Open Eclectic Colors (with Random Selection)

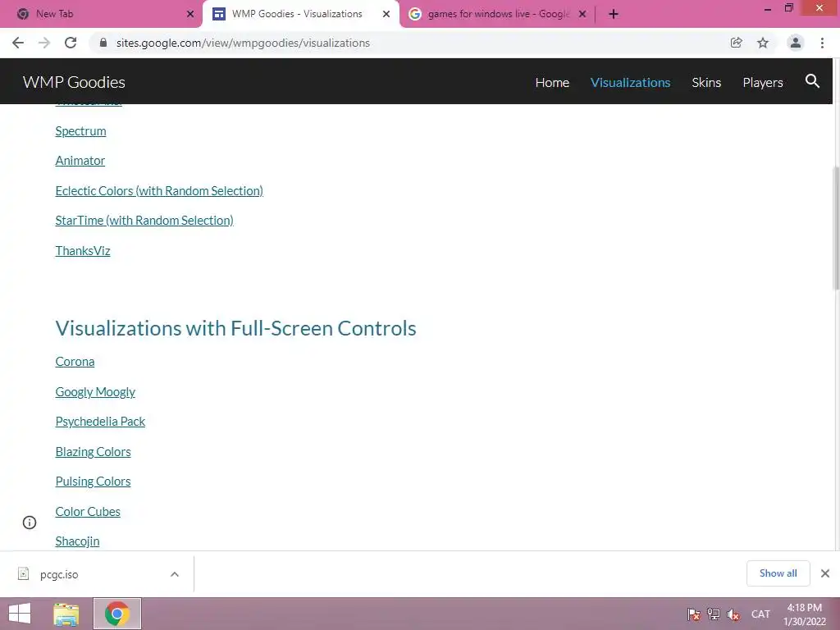159,190
